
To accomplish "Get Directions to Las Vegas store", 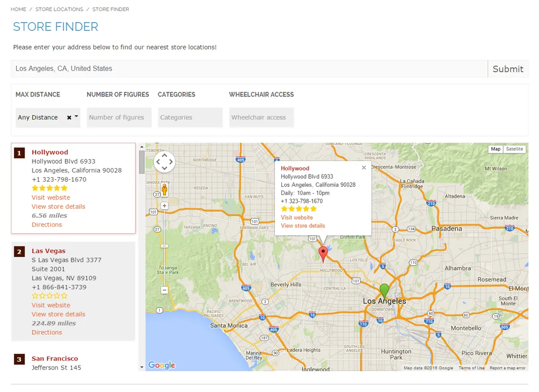I will [x=47, y=332].
